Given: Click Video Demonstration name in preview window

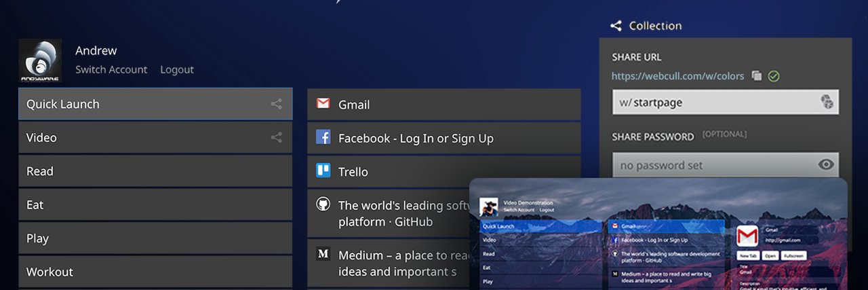Looking at the screenshot, I should (x=528, y=203).
